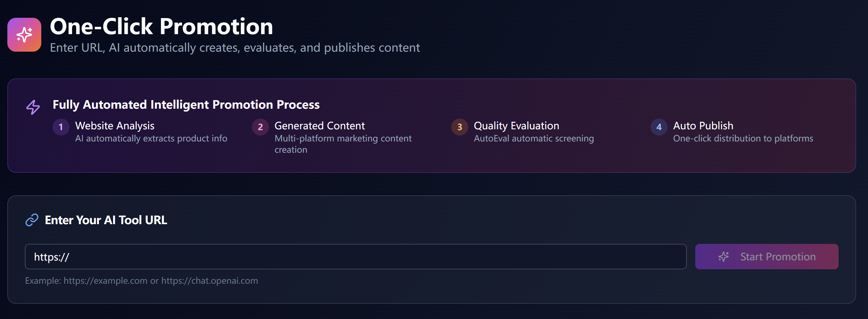Viewport: 868px width, 319px height.
Task: Select the numbered circle for Generated Content
Action: 260,127
